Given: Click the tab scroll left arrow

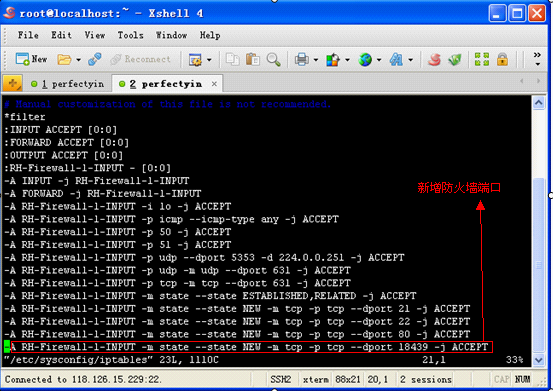Looking at the screenshot, I should point(521,81).
